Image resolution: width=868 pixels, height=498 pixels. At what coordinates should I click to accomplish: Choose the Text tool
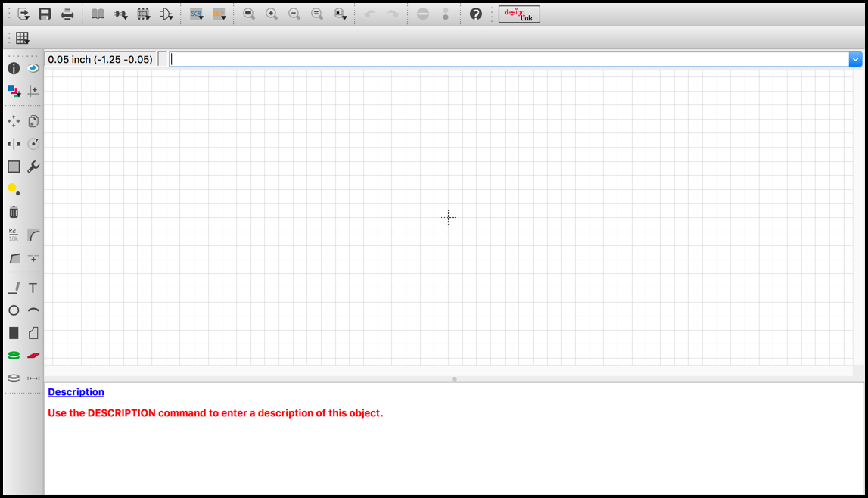pos(33,288)
